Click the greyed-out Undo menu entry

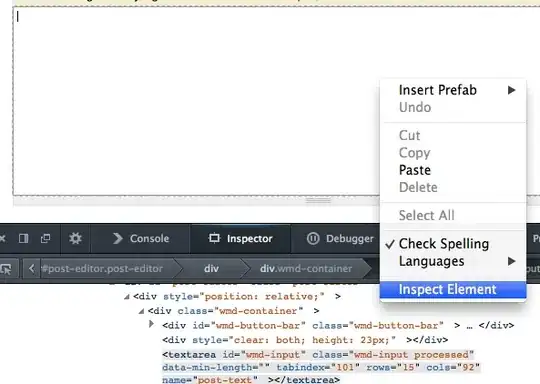click(x=453, y=107)
